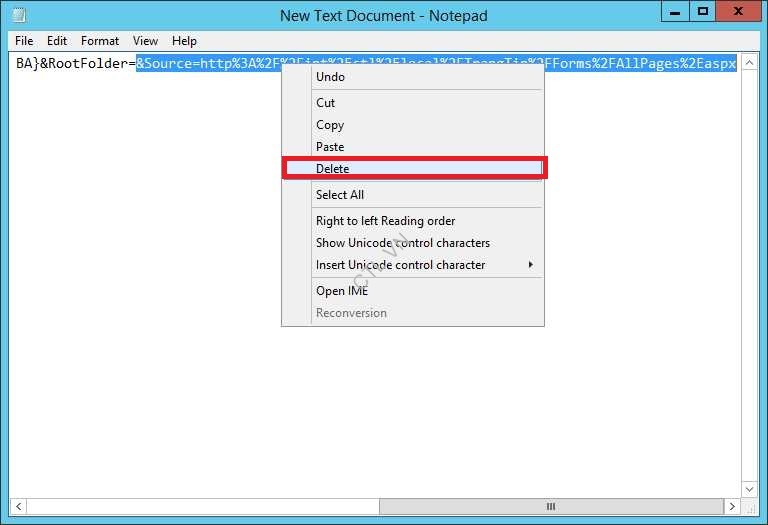This screenshot has height=525, width=768.
Task: Choose Copy from the context menu
Action: [330, 125]
